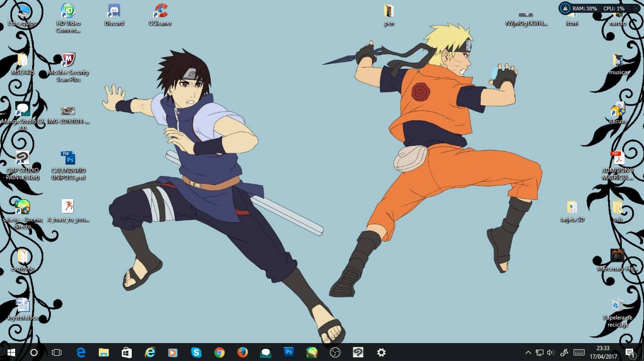Open Paint Tool SAI taskbar icon

click(x=312, y=352)
